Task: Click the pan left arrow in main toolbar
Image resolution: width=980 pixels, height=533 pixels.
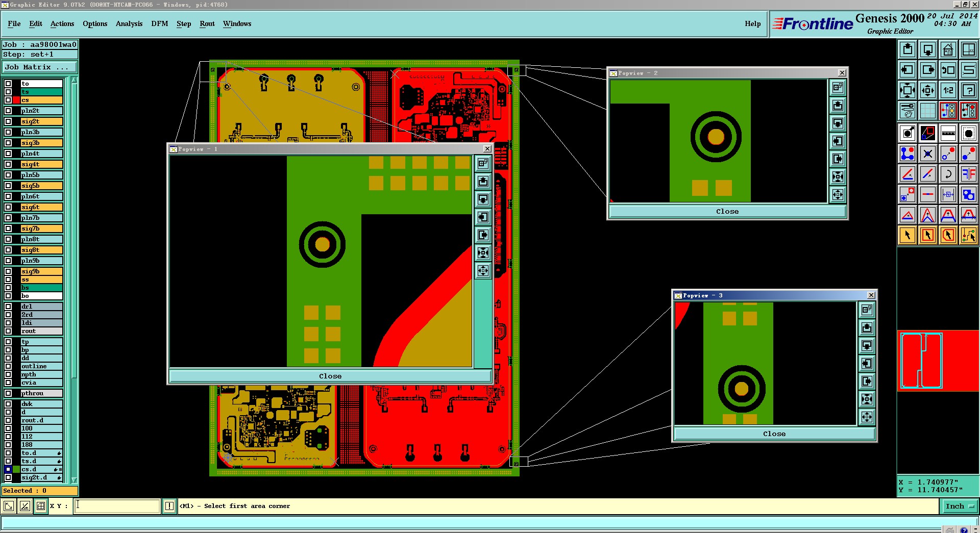Action: [x=908, y=70]
